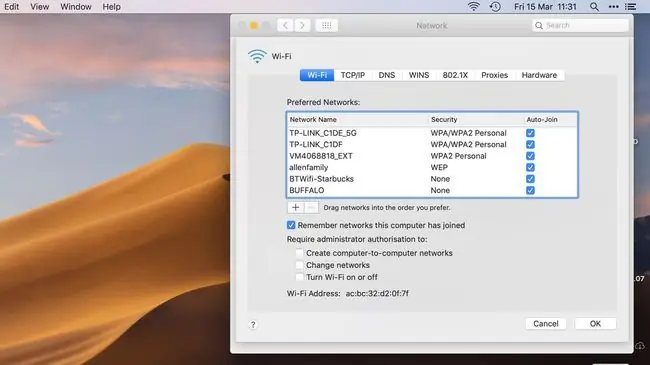
Task: Toggle Auto-Join for BUFFALO
Action: [530, 190]
